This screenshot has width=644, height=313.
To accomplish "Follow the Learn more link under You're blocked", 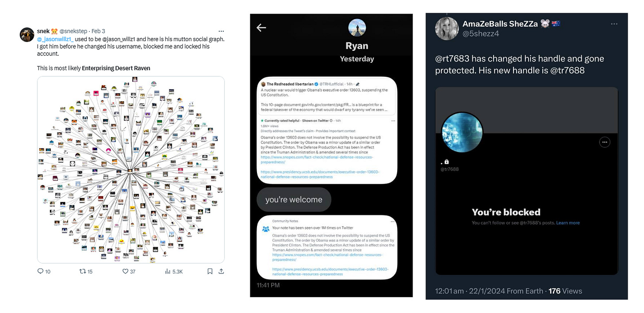I will [568, 223].
